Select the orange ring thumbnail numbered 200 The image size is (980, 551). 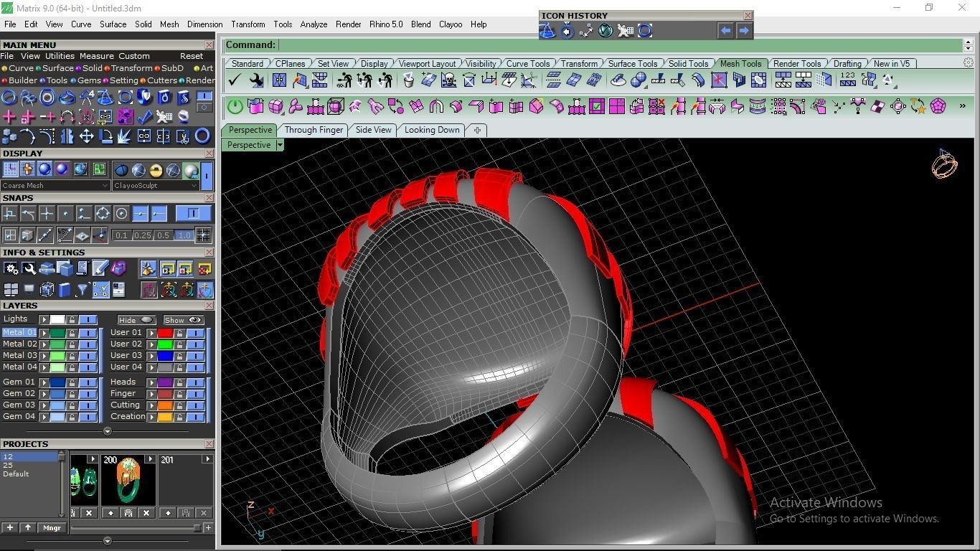click(x=128, y=481)
